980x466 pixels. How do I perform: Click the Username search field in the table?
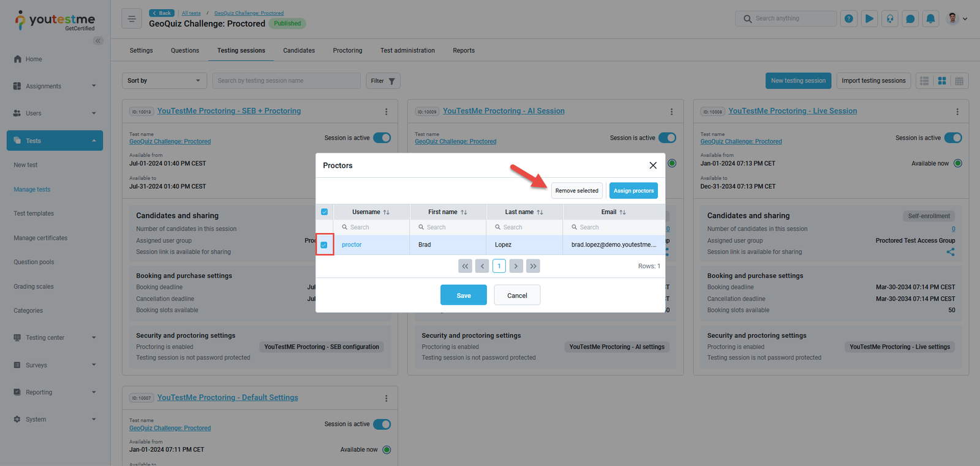(x=374, y=227)
